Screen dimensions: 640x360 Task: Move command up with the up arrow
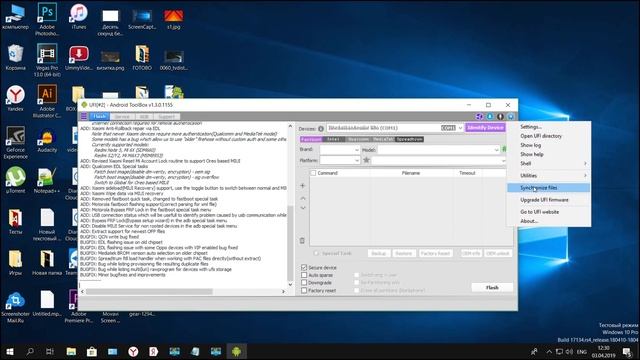click(303, 198)
